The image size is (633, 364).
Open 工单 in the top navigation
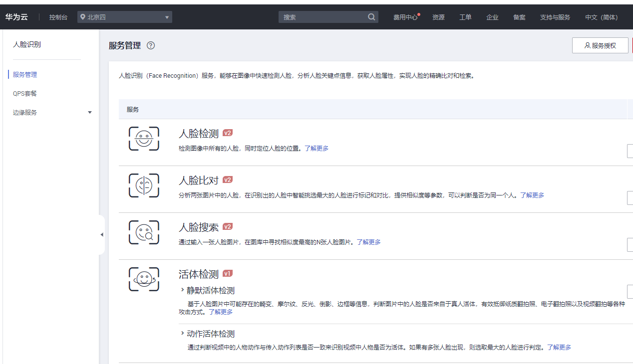(x=465, y=17)
